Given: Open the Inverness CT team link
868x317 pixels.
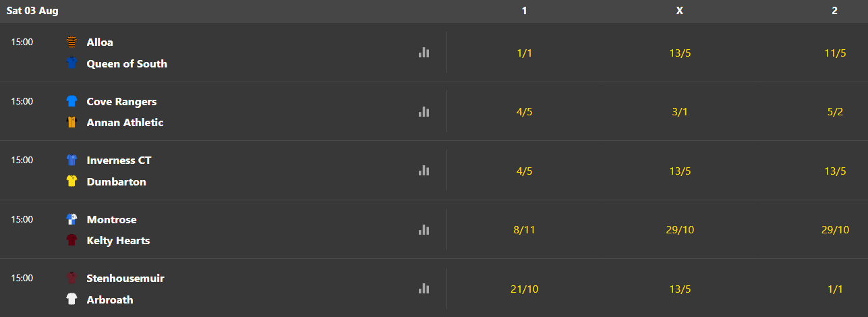Looking at the screenshot, I should [119, 161].
